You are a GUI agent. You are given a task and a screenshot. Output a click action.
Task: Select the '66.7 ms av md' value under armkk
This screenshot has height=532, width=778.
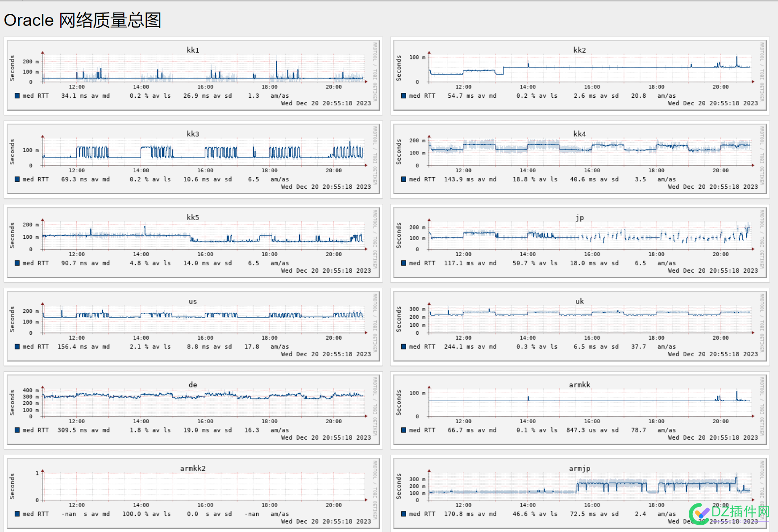click(x=472, y=430)
